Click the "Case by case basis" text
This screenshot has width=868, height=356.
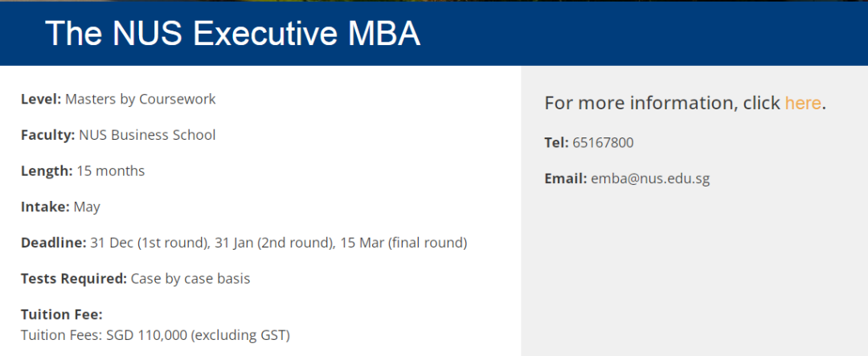point(190,279)
